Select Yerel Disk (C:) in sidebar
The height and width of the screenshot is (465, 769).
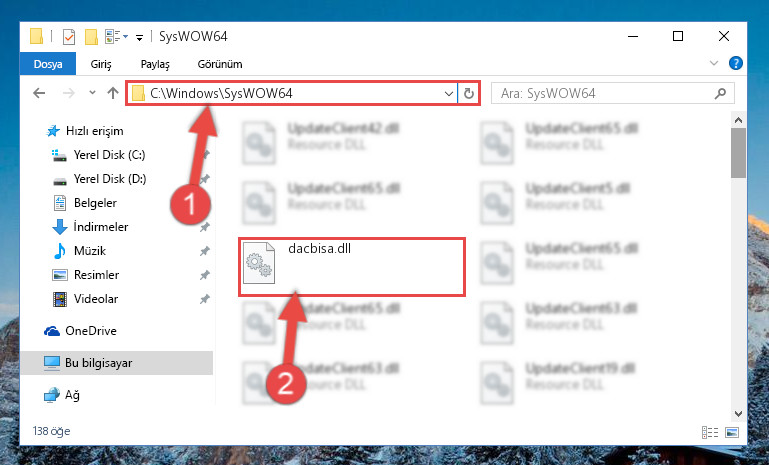click(109, 155)
